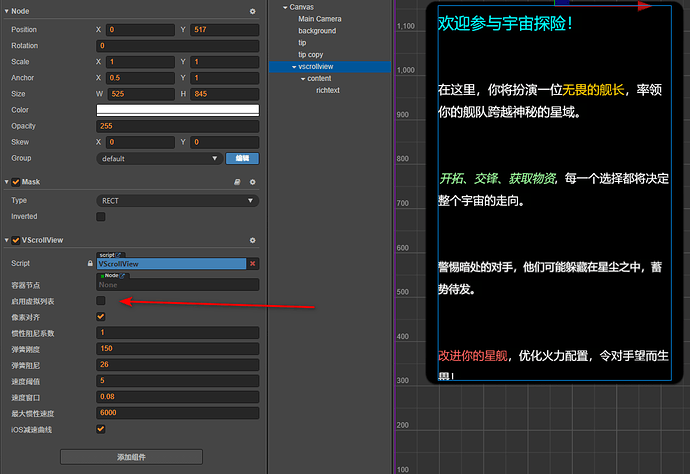Collapse the Mask component section
Image resolution: width=690 pixels, height=474 pixels.
(7, 182)
